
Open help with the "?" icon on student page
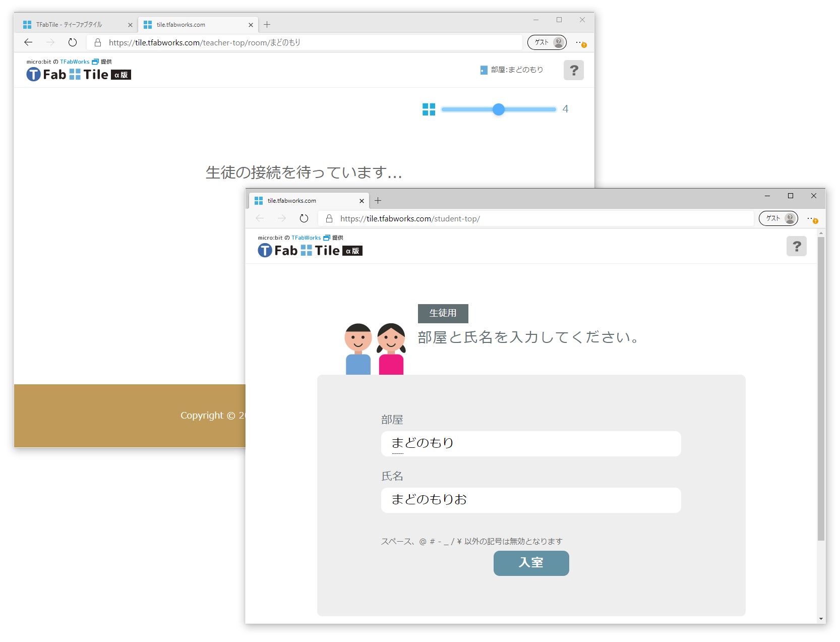(x=797, y=246)
